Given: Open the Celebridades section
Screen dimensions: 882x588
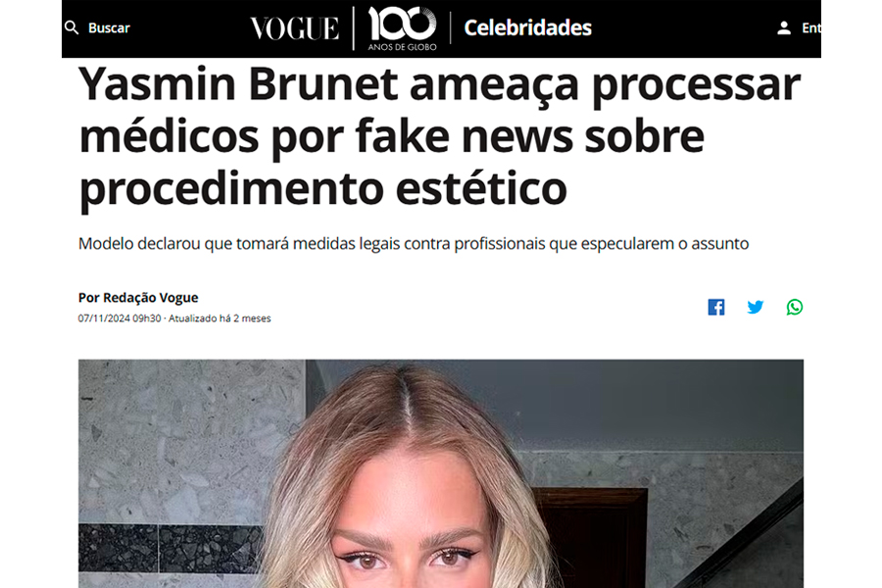Looking at the screenshot, I should coord(527,27).
